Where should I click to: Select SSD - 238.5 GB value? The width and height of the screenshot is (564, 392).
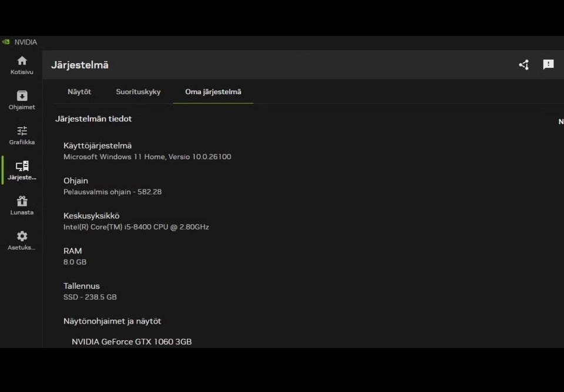[x=90, y=297]
